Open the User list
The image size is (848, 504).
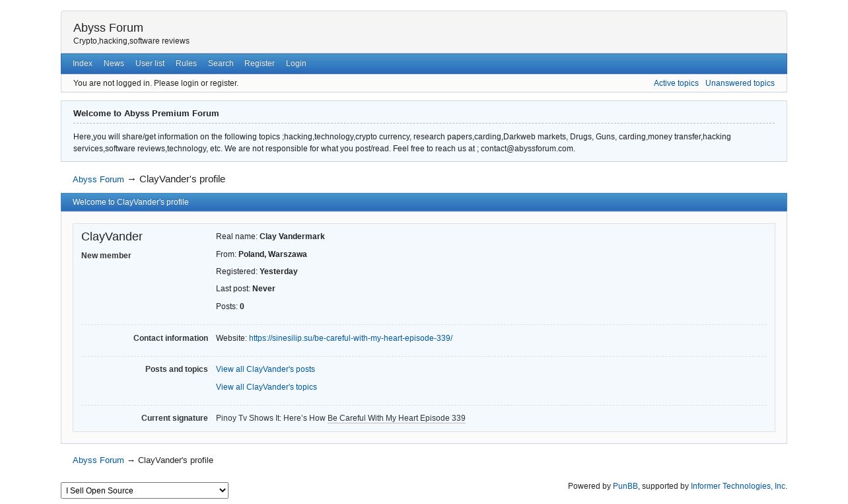[x=150, y=63]
